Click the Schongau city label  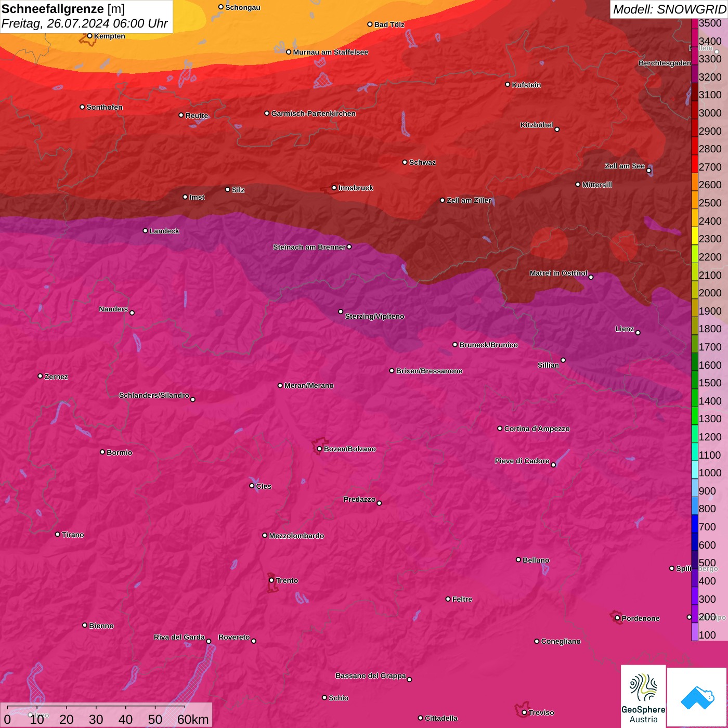[243, 7]
